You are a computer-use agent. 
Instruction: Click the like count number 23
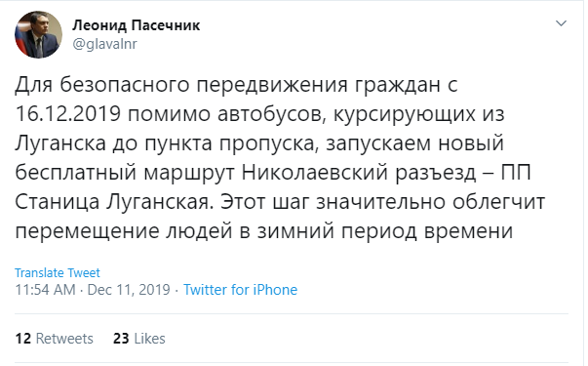point(121,339)
